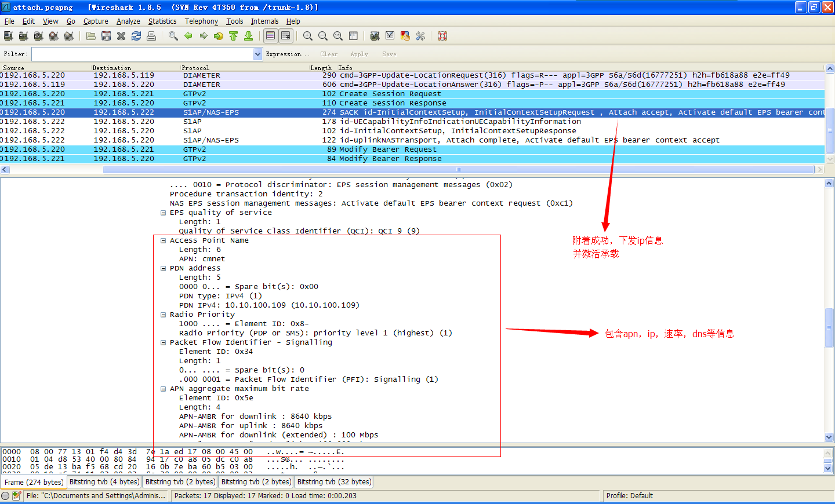This screenshot has height=504, width=835.
Task: Open the capture interfaces list icon
Action: click(x=8, y=36)
